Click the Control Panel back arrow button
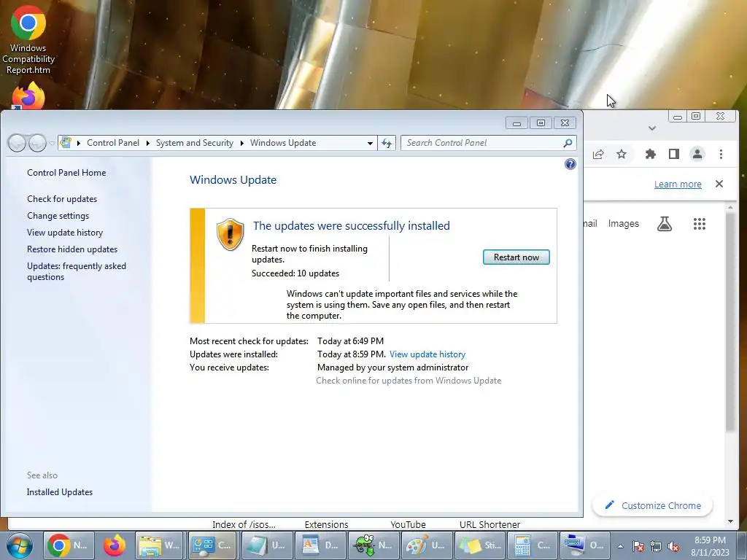This screenshot has height=560, width=747. 18,142
